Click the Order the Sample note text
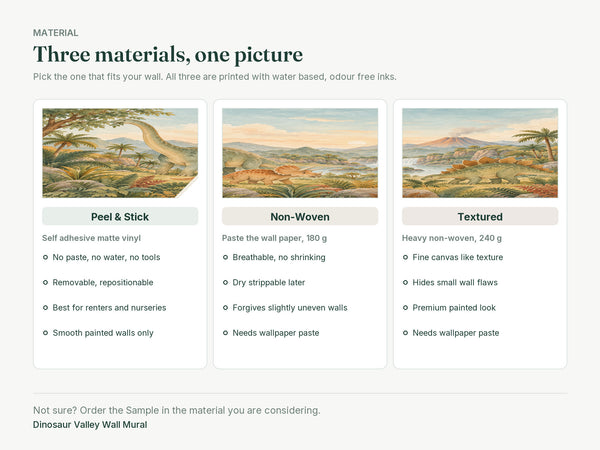Image resolution: width=600 pixels, height=450 pixels. pyautogui.click(x=176, y=410)
